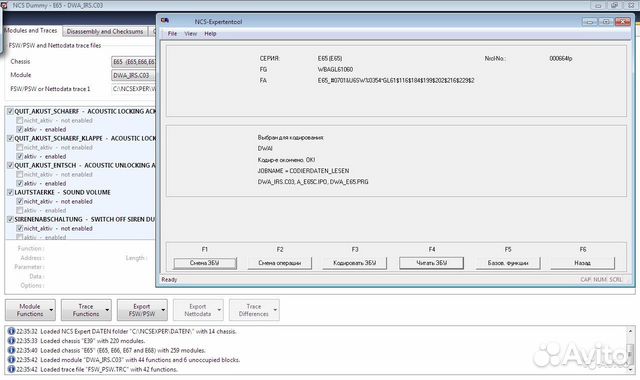
Task: Switch to the Disassembly and Checksums tab
Action: [105, 31]
